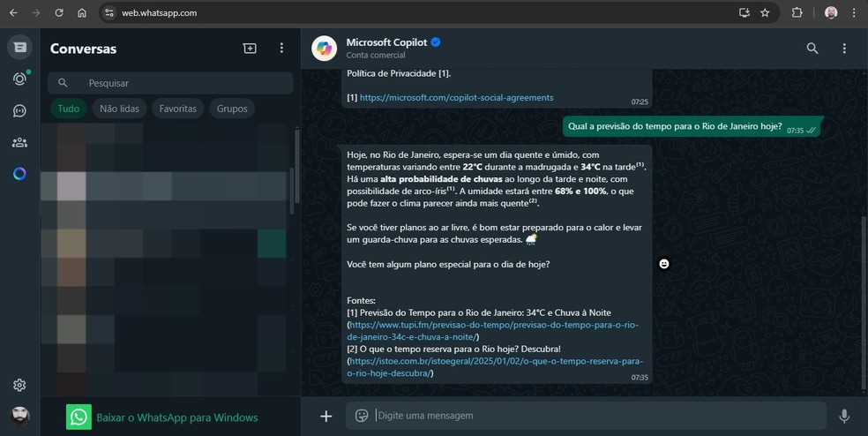
Task: View site information icon in address bar
Action: coord(109,12)
